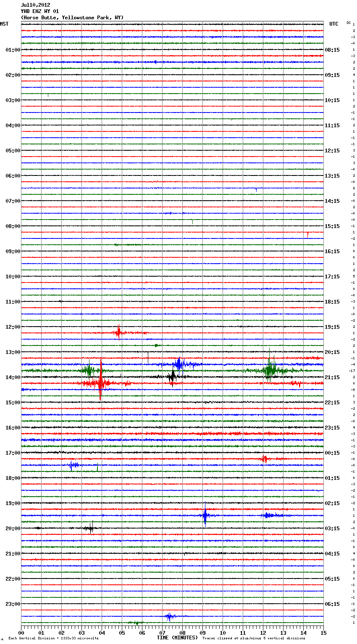Click the "11:00" MST time label

click(13, 302)
